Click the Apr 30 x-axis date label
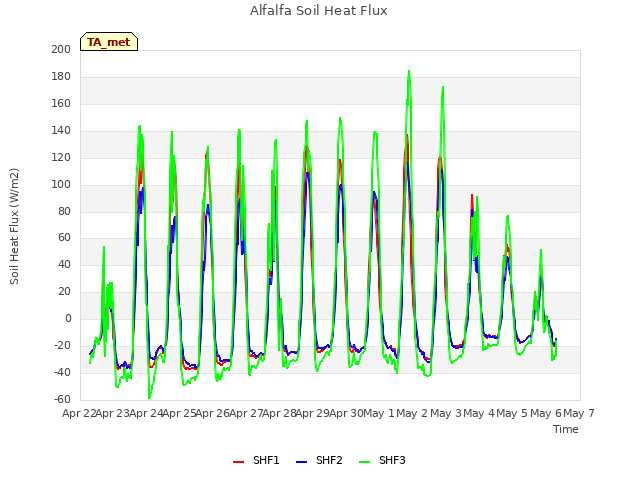This screenshot has width=640, height=480. click(346, 413)
